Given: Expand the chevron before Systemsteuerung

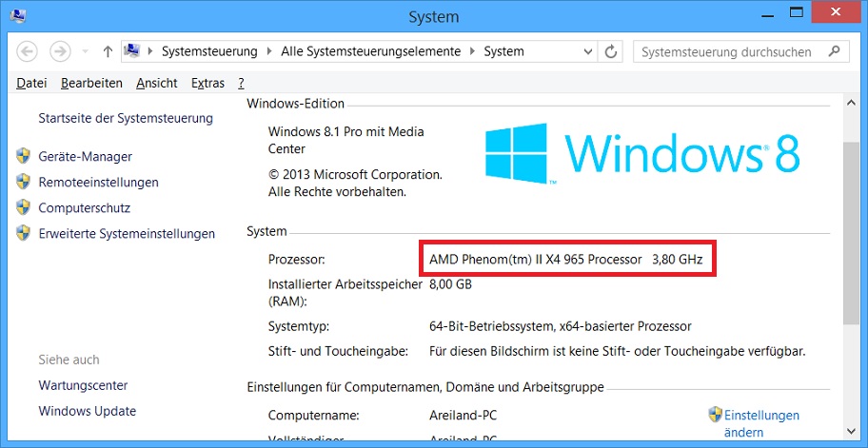Looking at the screenshot, I should click(x=150, y=52).
